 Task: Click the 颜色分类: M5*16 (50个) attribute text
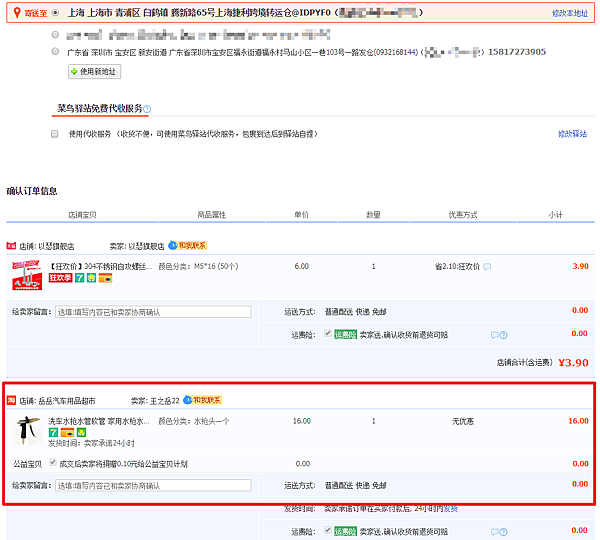click(198, 266)
